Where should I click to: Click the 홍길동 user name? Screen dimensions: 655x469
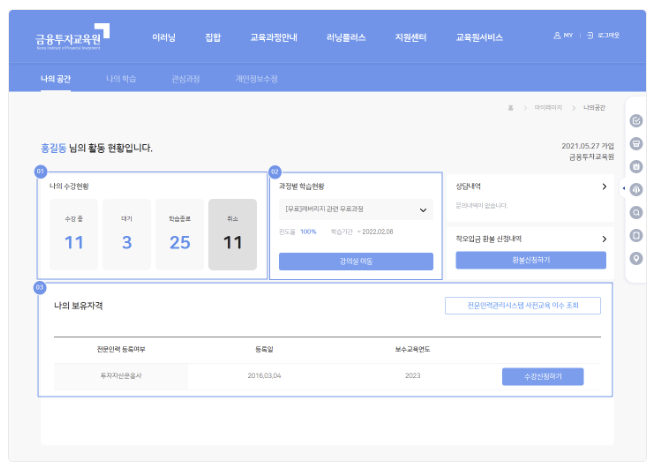[x=53, y=148]
